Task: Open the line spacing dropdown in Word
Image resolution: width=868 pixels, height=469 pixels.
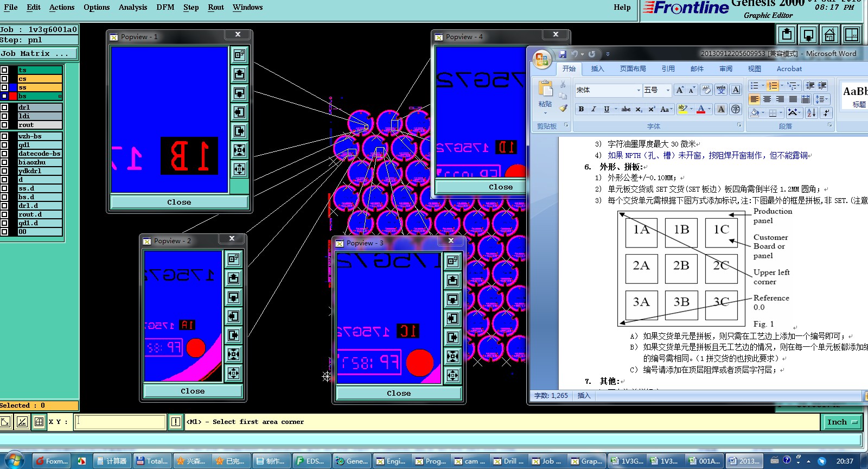Action: click(821, 99)
